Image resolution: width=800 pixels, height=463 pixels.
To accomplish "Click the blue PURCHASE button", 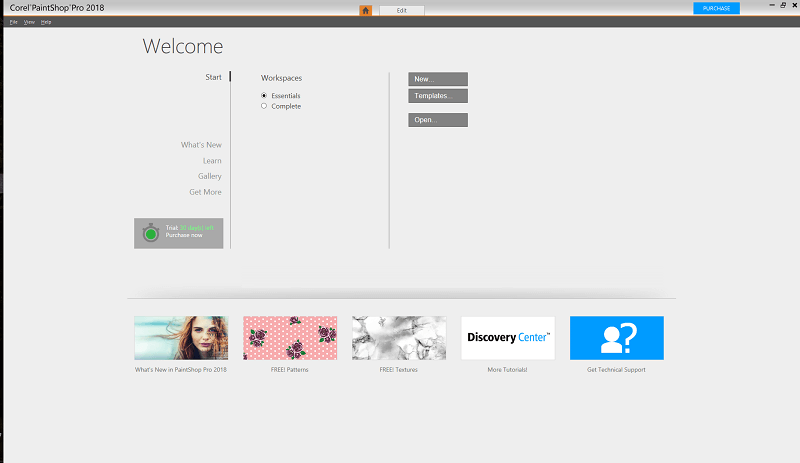I will coord(716,8).
